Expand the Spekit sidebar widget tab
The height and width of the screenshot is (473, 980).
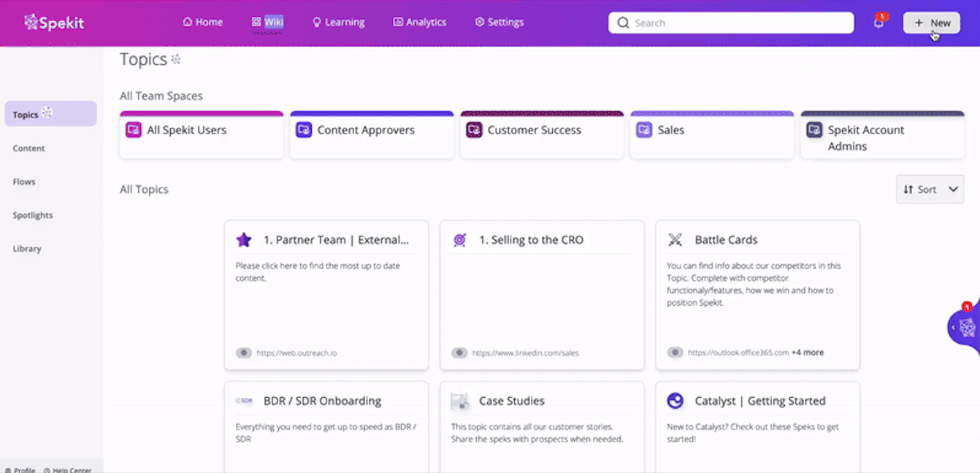[963, 328]
